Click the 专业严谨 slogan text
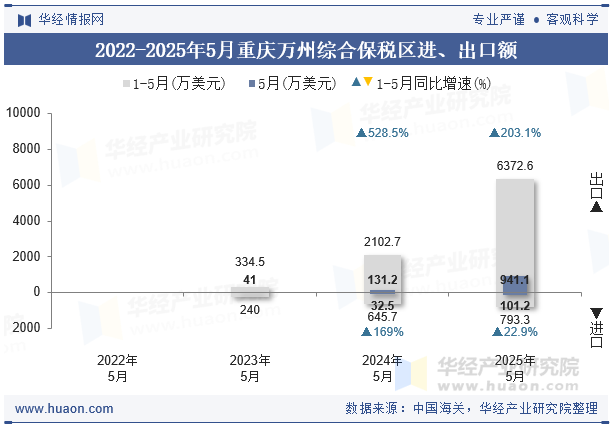The width and height of the screenshot is (615, 427). (498, 19)
